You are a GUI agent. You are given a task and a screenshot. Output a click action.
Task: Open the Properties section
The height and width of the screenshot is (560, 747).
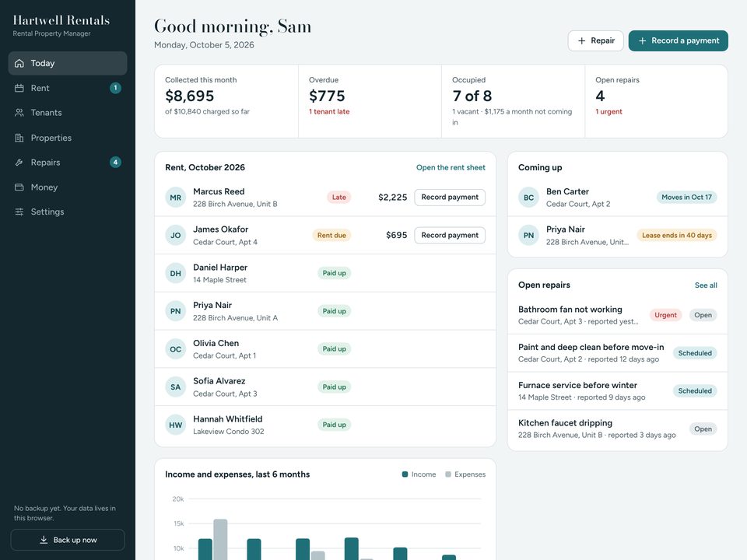pyautogui.click(x=68, y=138)
